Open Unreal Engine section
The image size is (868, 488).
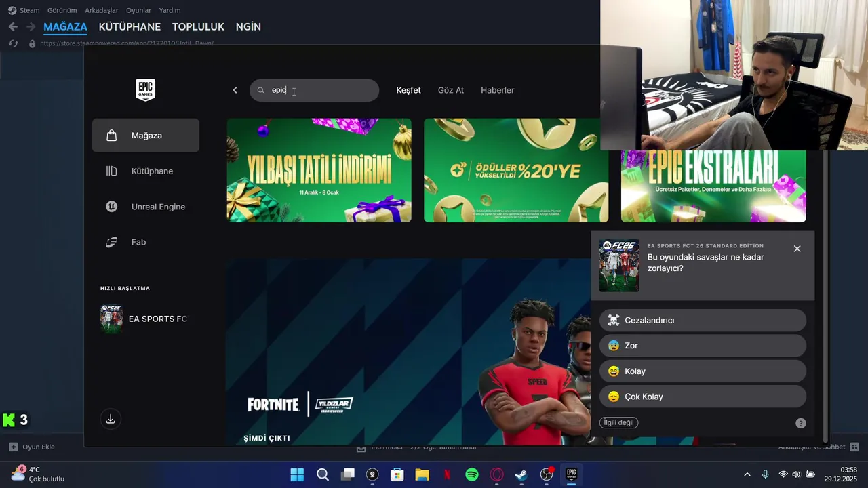146,207
